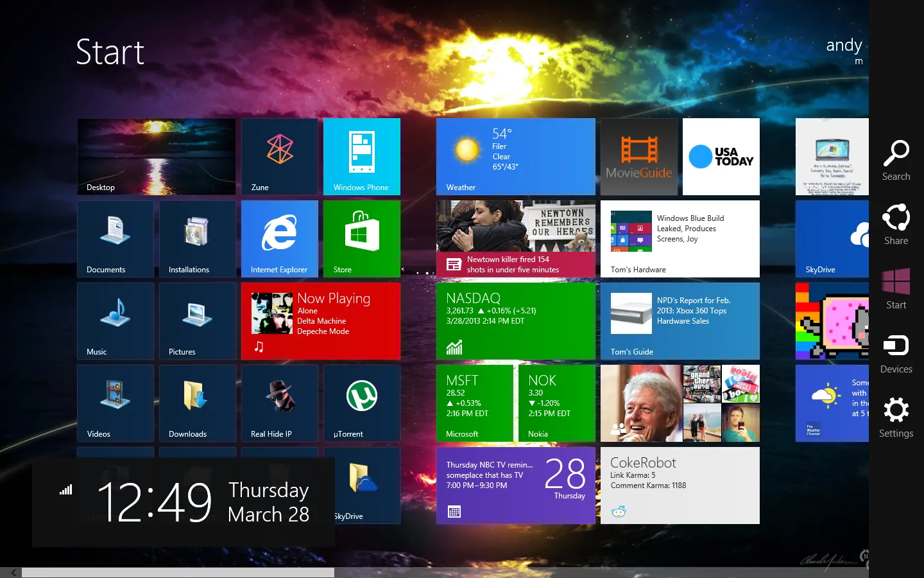
Task: Click the Thursday March 28 date text
Action: click(268, 502)
